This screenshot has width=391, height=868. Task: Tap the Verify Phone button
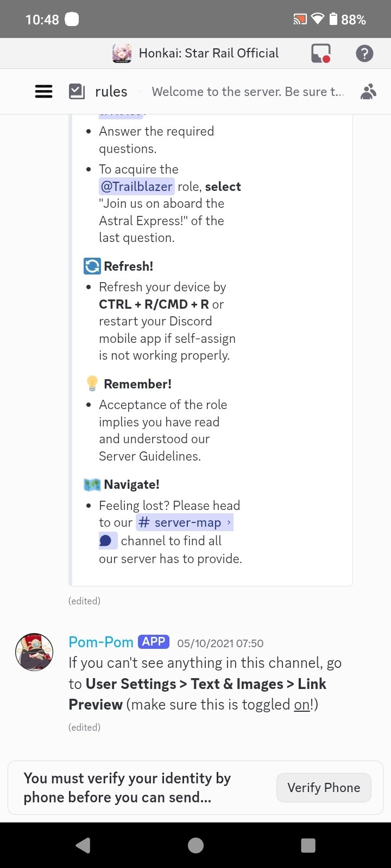click(323, 787)
